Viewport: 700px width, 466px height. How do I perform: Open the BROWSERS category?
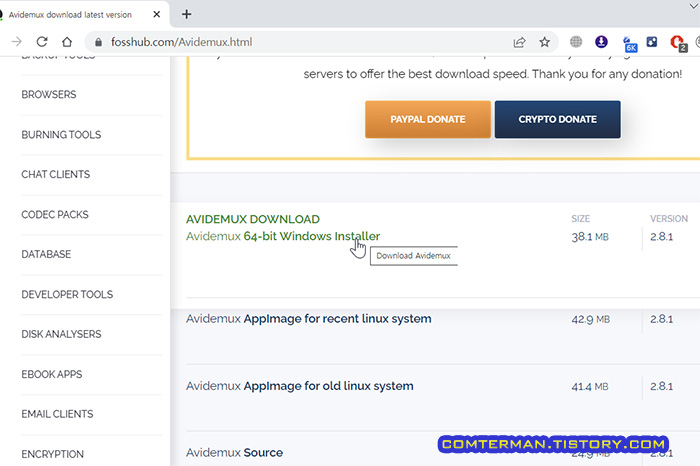[x=49, y=95]
